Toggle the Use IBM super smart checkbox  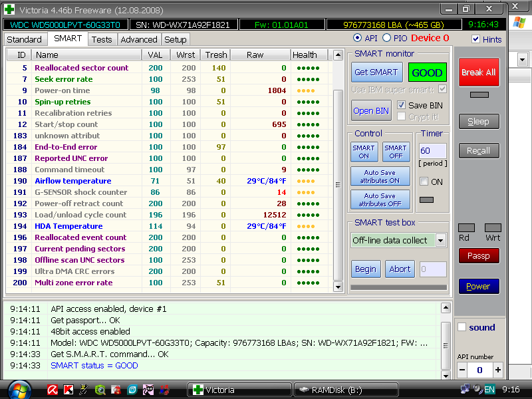[x=442, y=89]
